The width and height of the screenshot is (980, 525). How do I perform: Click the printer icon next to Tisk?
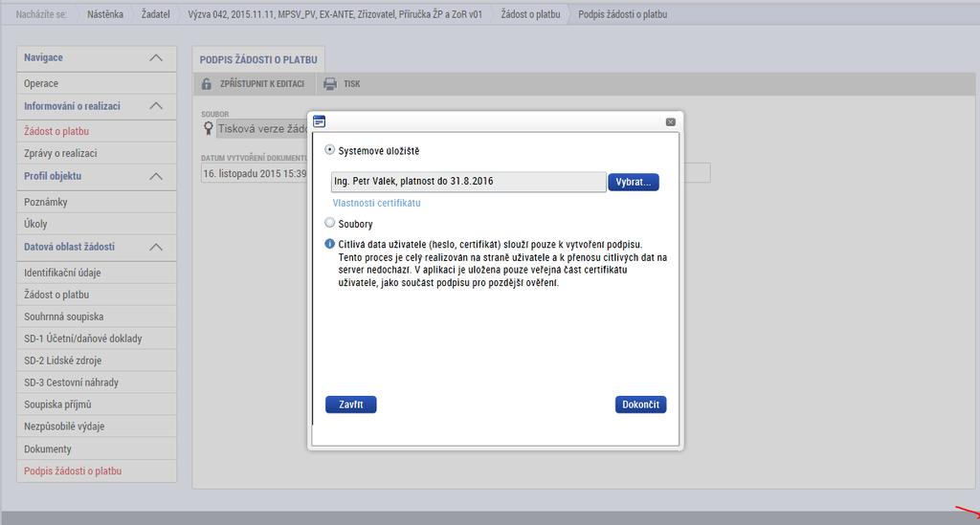pyautogui.click(x=330, y=83)
